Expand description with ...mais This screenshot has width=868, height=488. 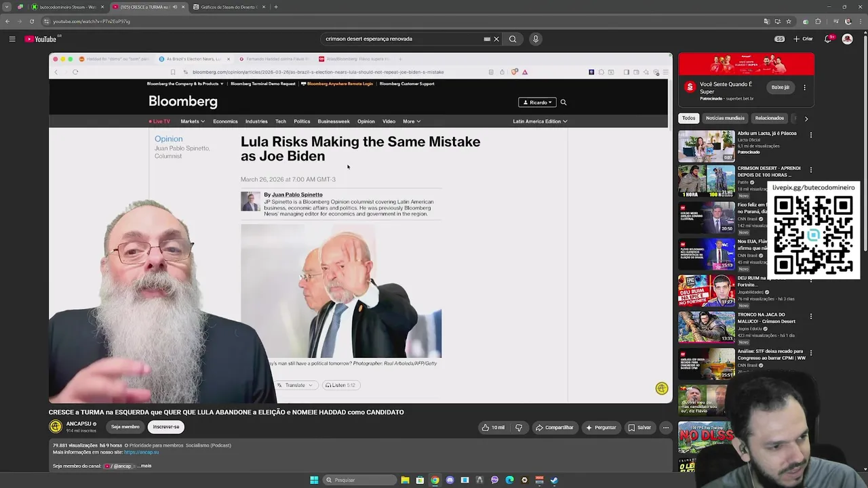(x=144, y=466)
